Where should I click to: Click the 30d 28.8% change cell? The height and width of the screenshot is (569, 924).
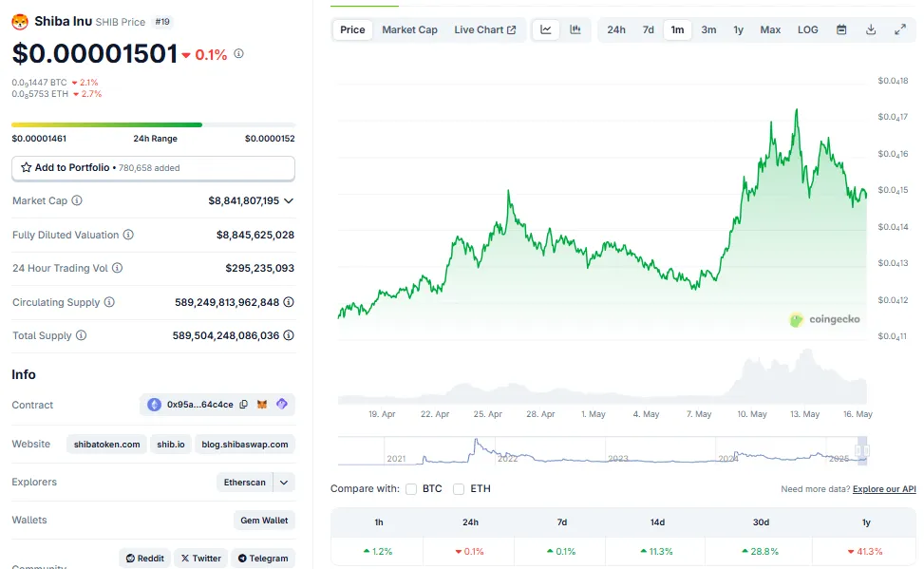point(760,551)
